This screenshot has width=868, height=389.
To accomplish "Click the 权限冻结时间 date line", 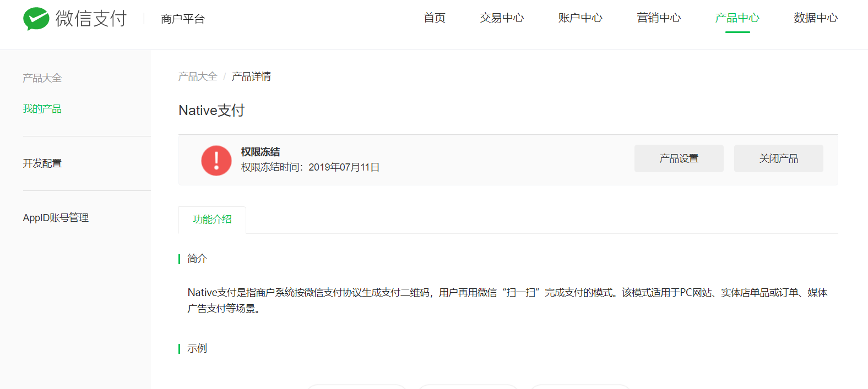I will [x=311, y=167].
